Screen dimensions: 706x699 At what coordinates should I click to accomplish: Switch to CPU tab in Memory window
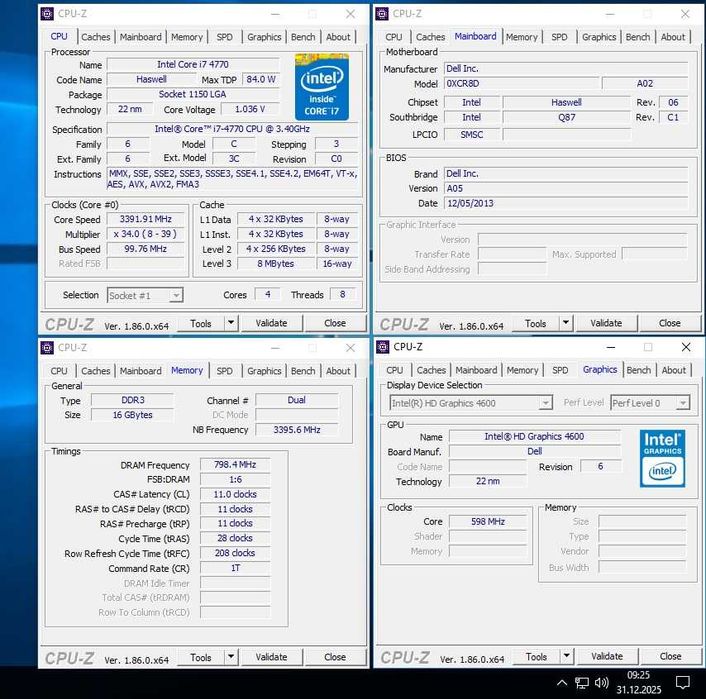pos(59,371)
